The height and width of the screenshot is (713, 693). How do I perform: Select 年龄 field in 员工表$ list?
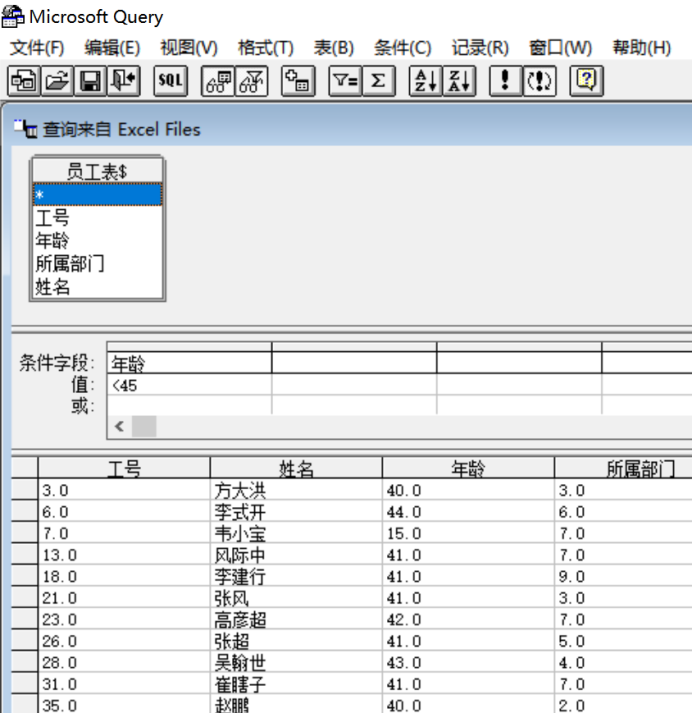point(97,241)
